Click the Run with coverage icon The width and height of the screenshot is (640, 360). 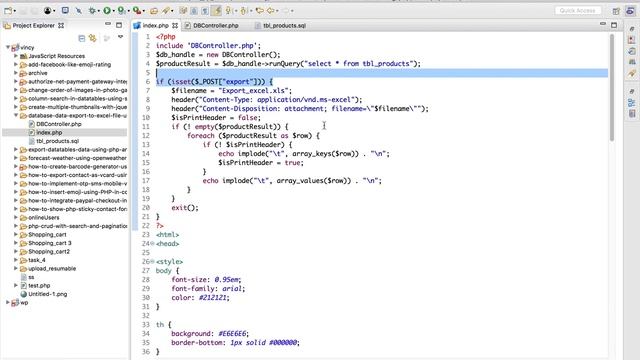click(121, 11)
